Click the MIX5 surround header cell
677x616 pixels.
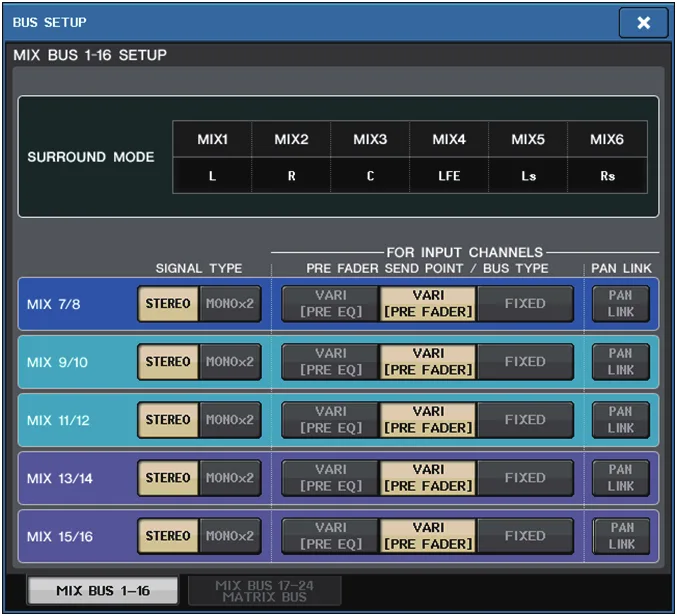point(528,139)
